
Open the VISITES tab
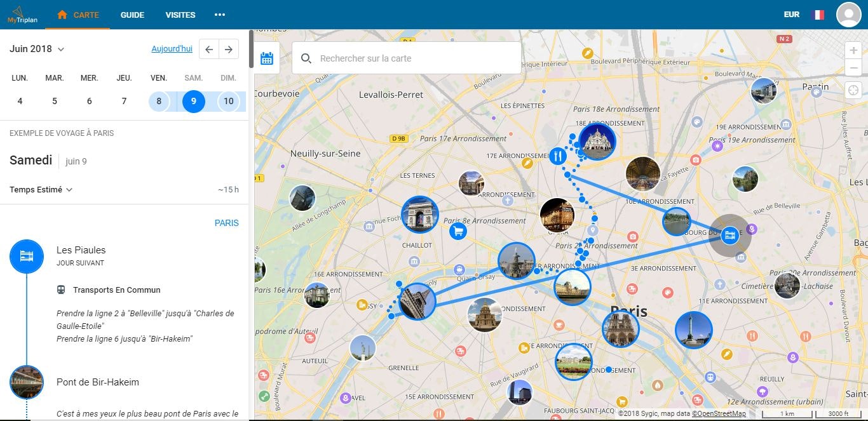(180, 15)
